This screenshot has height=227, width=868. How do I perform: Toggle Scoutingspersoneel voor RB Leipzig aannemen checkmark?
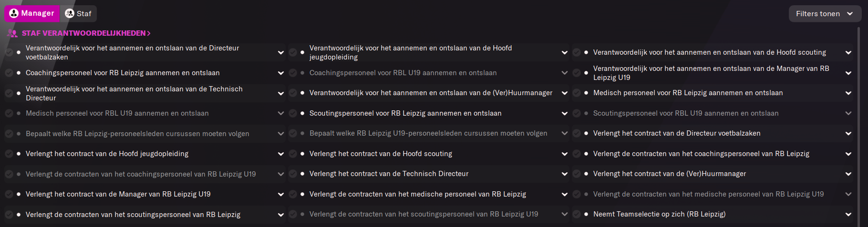293,113
